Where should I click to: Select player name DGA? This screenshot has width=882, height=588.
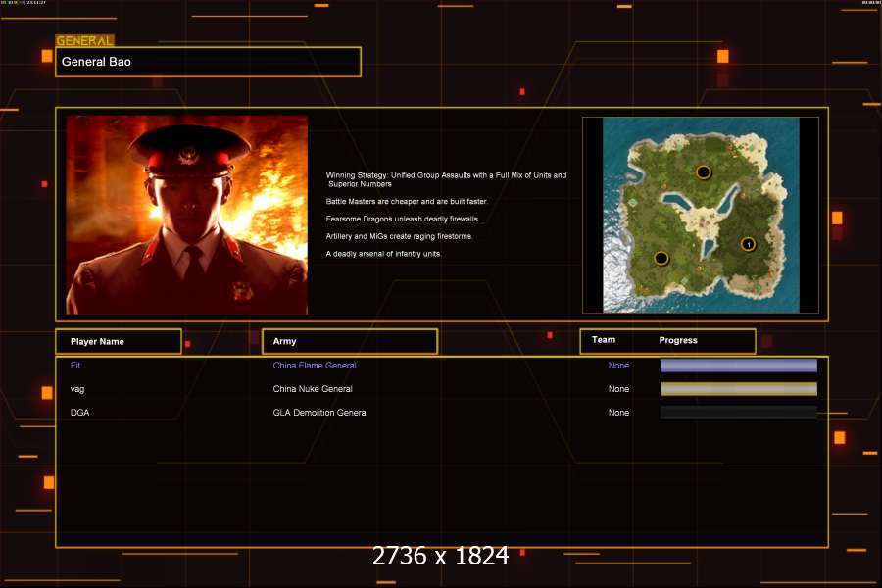point(80,413)
